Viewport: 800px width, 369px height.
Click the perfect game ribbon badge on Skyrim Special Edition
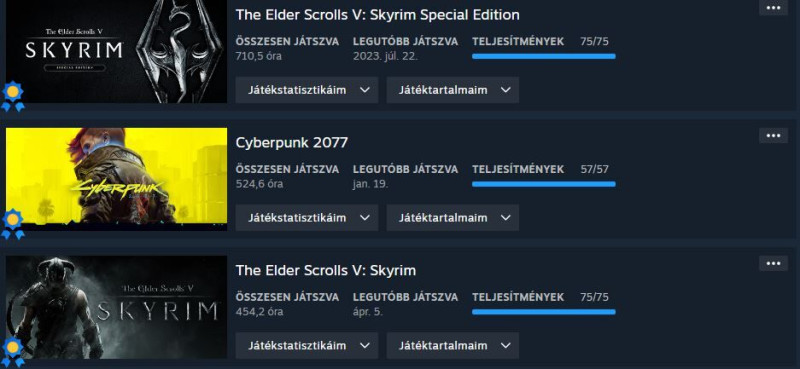tap(13, 96)
